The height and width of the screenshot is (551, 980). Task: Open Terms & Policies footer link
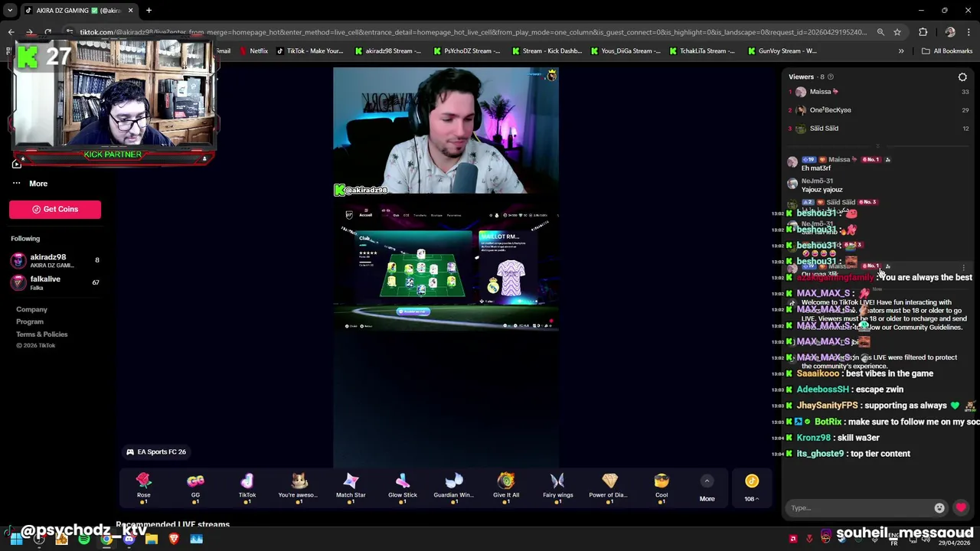click(x=42, y=334)
